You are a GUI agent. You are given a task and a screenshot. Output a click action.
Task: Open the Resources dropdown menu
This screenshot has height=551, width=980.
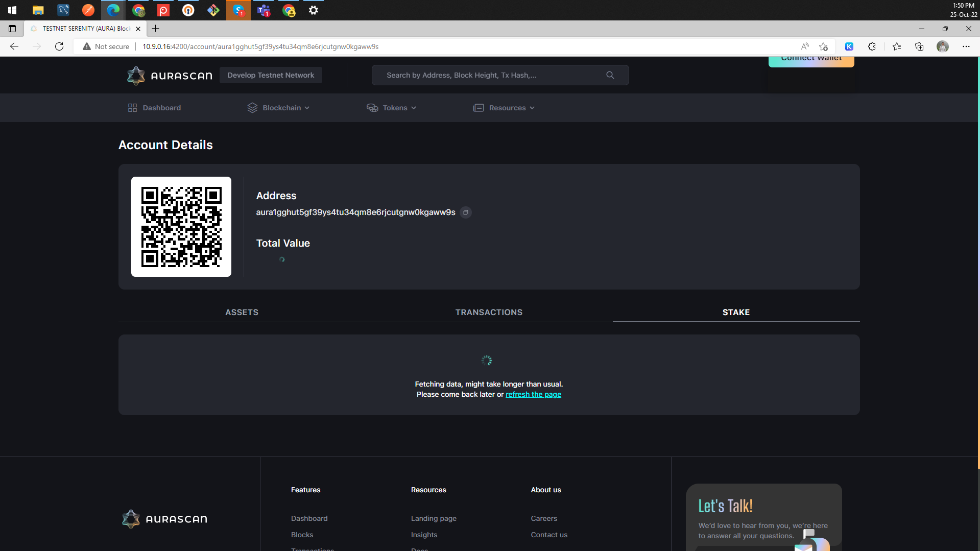pos(508,108)
